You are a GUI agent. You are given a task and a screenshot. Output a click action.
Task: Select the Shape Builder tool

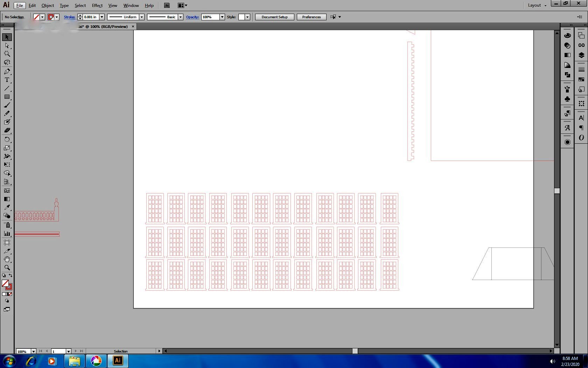tap(7, 173)
